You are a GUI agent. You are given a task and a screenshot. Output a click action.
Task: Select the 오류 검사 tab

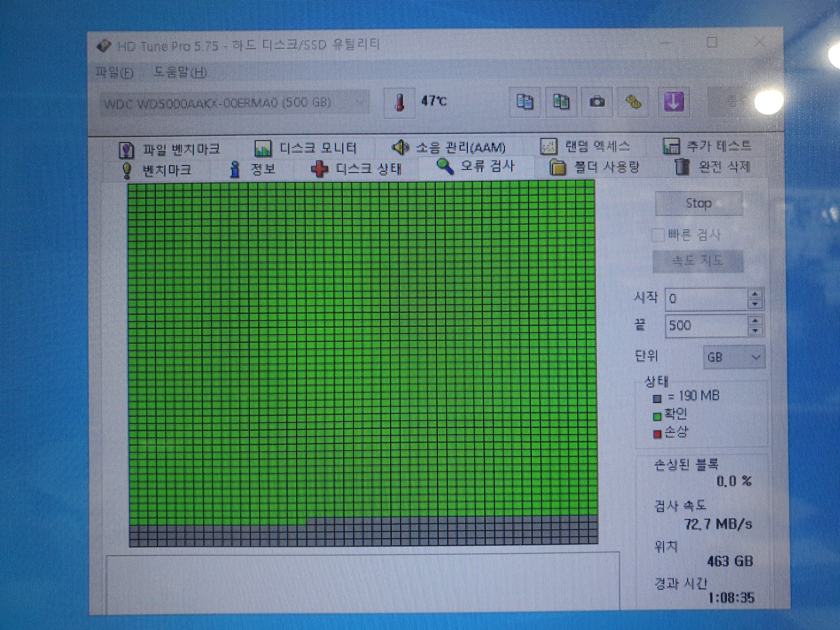[x=476, y=166]
